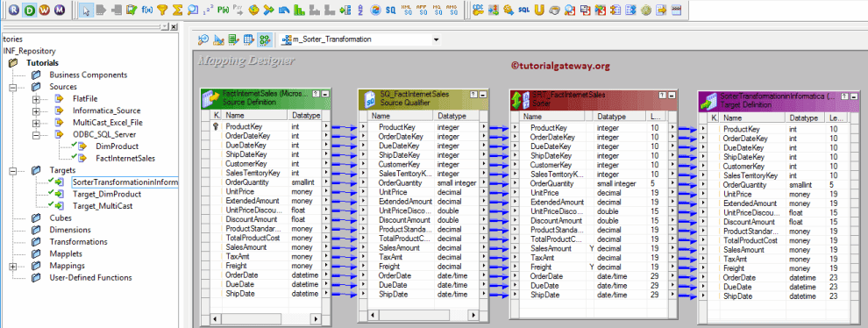Switch to the Designer (D) tool

29,10
